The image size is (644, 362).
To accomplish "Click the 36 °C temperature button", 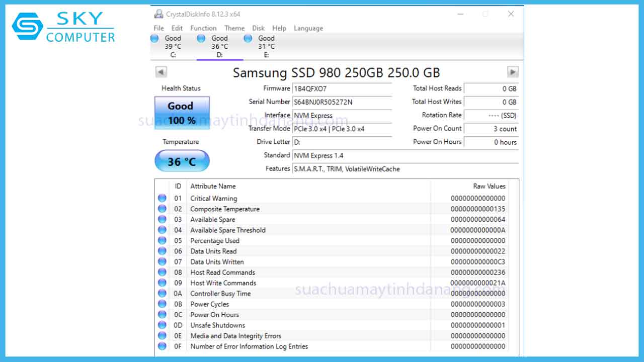I will [x=182, y=161].
